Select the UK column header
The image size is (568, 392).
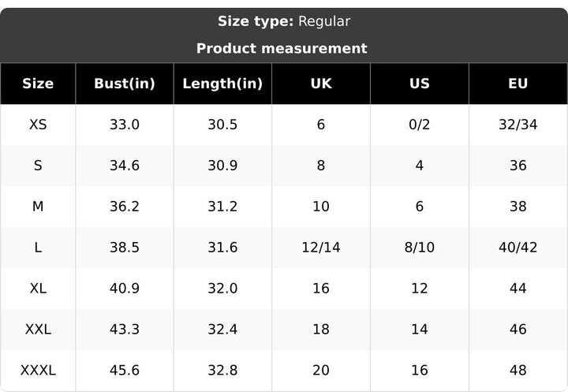tap(321, 84)
